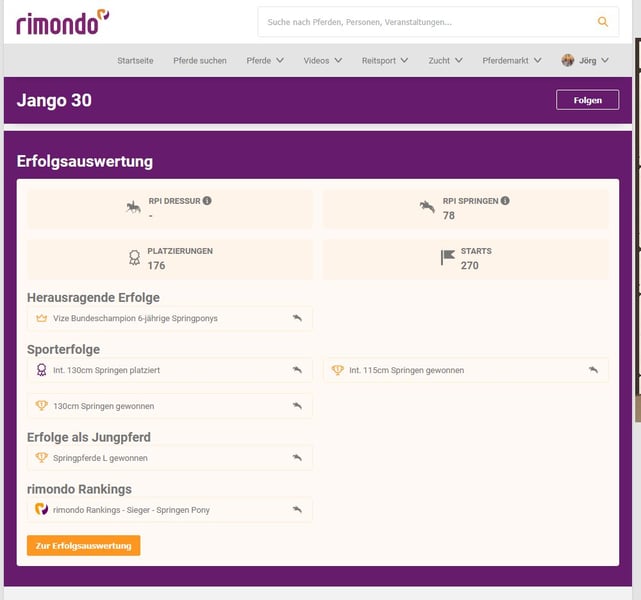
Task: Open the Zucht dropdown menu
Action: 445,61
